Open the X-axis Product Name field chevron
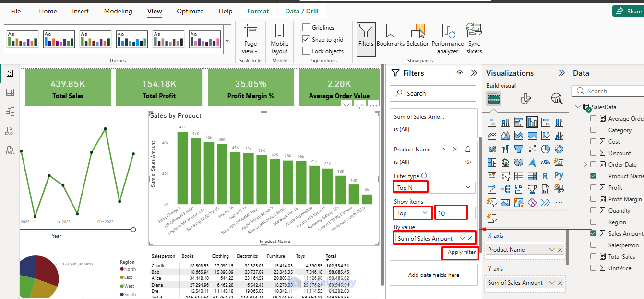 point(553,250)
